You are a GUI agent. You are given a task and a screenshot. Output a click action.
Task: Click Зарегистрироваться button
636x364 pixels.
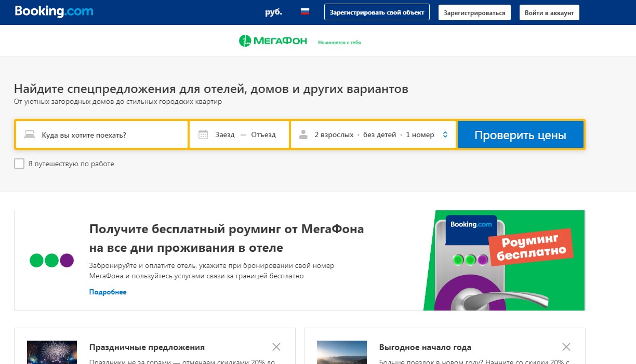[x=474, y=12]
